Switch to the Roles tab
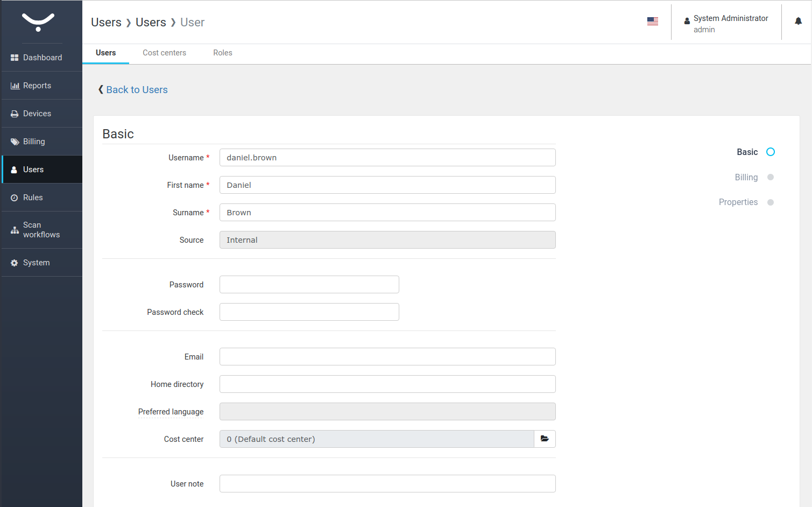Viewport: 812px width, 507px height. click(222, 53)
